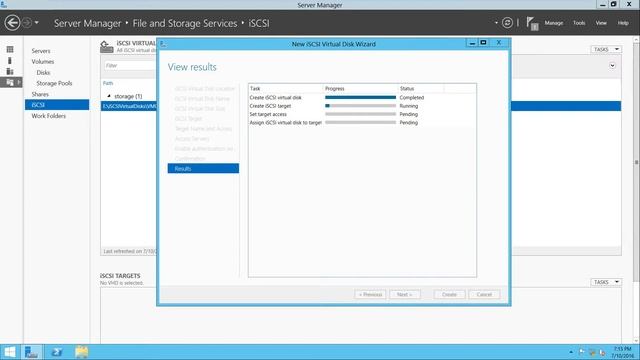Open the navigation history dropdown arrow
Viewport: 640px width, 360px height.
point(37,23)
